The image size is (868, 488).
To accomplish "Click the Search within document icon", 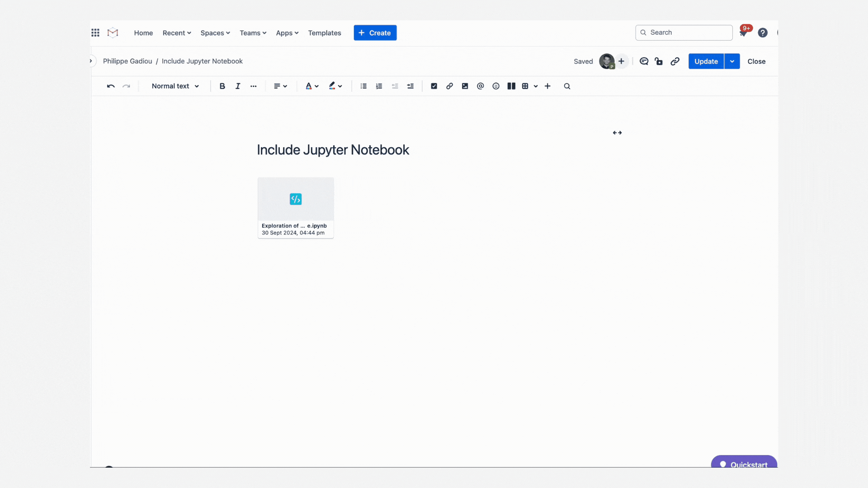I will coord(567,86).
